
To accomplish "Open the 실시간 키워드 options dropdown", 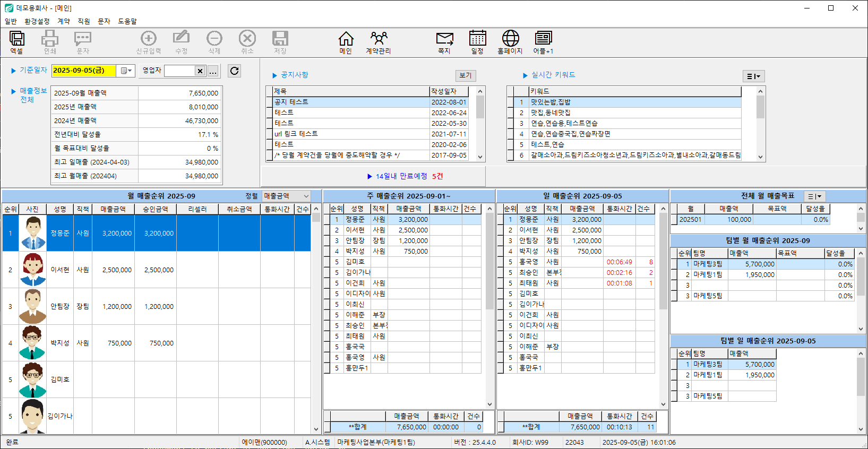I will click(753, 76).
